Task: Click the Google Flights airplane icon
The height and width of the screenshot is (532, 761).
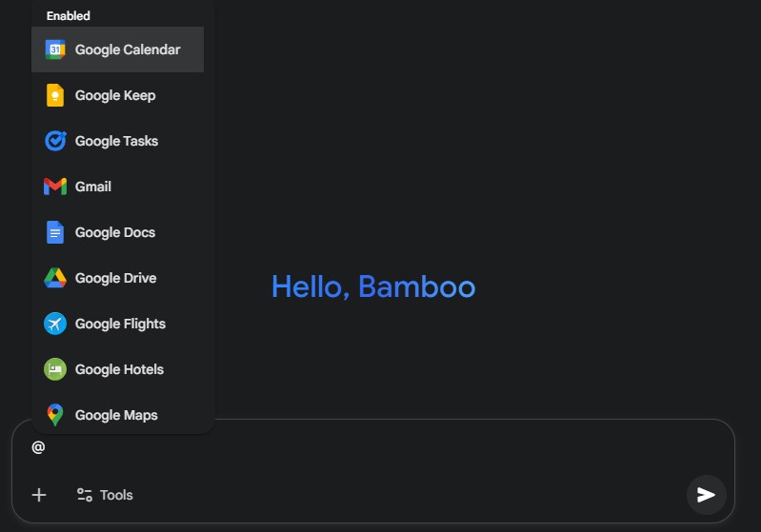Action: [x=55, y=324]
